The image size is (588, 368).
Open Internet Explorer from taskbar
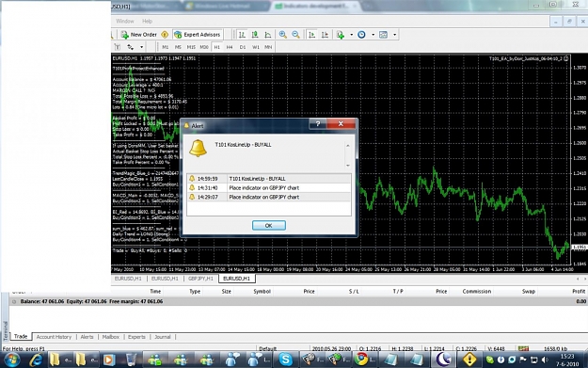click(36, 360)
